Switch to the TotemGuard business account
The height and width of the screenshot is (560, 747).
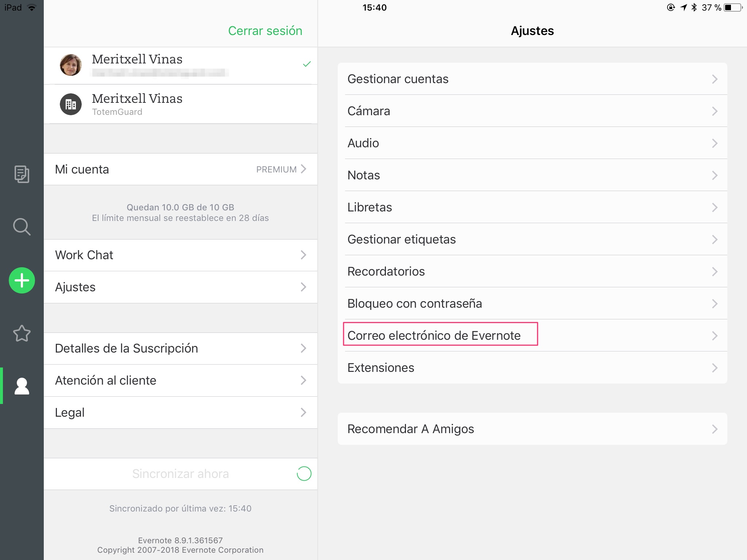tap(181, 104)
